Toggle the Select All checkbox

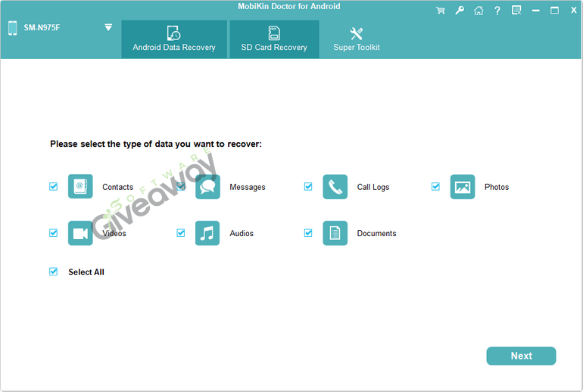pyautogui.click(x=54, y=272)
